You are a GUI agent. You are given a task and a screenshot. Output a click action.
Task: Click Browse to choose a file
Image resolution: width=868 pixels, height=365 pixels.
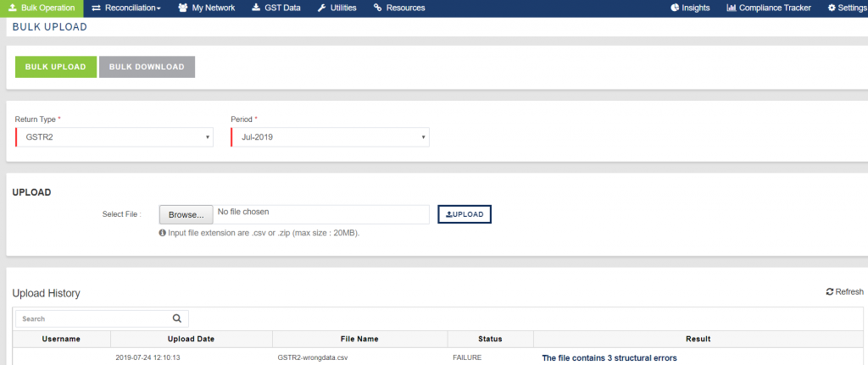coord(186,214)
